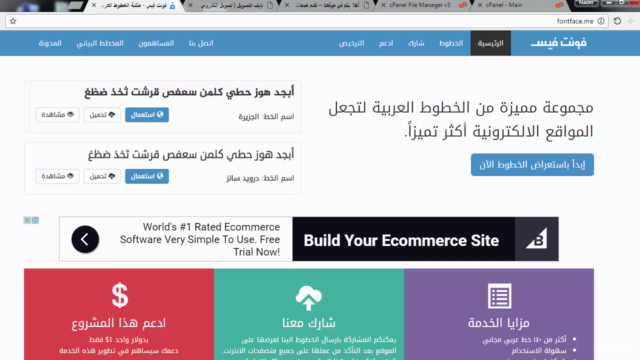Close the cPanel - Main tab
640x360 pixels.
tap(480, 5)
